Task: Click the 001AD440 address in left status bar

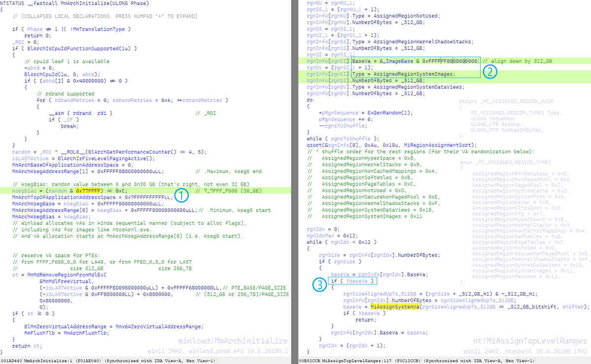Action: coord(11,361)
